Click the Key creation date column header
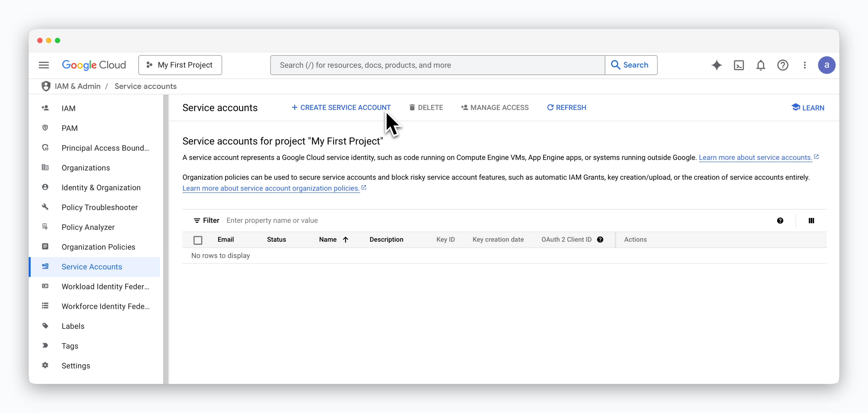868x413 pixels. [498, 240]
